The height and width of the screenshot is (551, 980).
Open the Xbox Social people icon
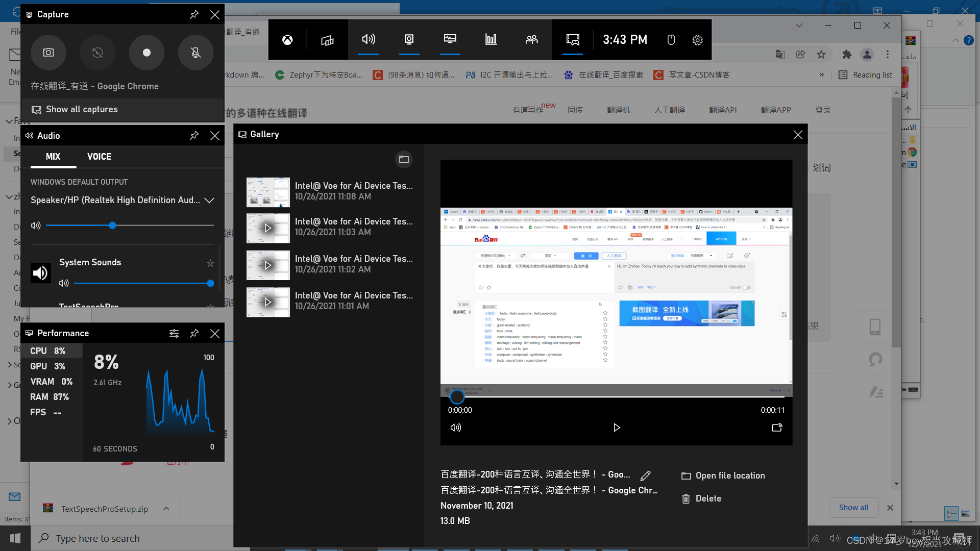[x=531, y=40]
